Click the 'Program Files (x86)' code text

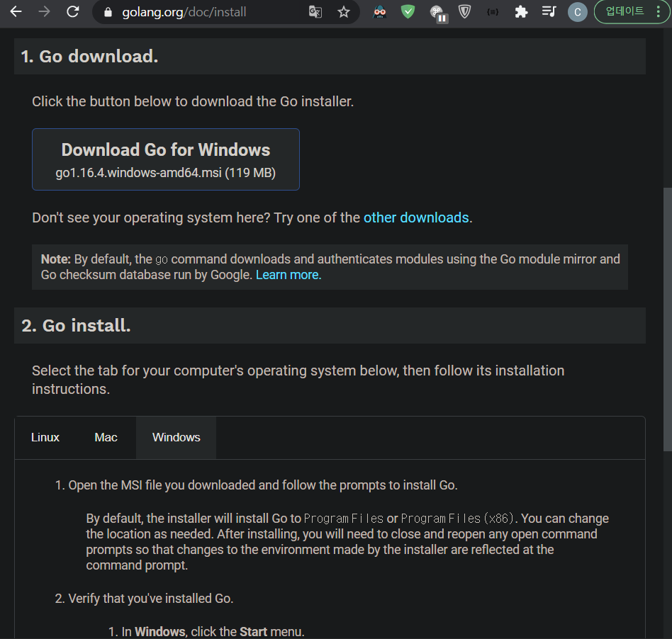[x=457, y=519]
